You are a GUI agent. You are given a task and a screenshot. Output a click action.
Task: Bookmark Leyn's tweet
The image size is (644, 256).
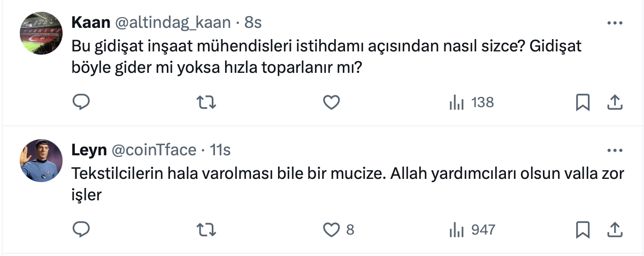[582, 230]
